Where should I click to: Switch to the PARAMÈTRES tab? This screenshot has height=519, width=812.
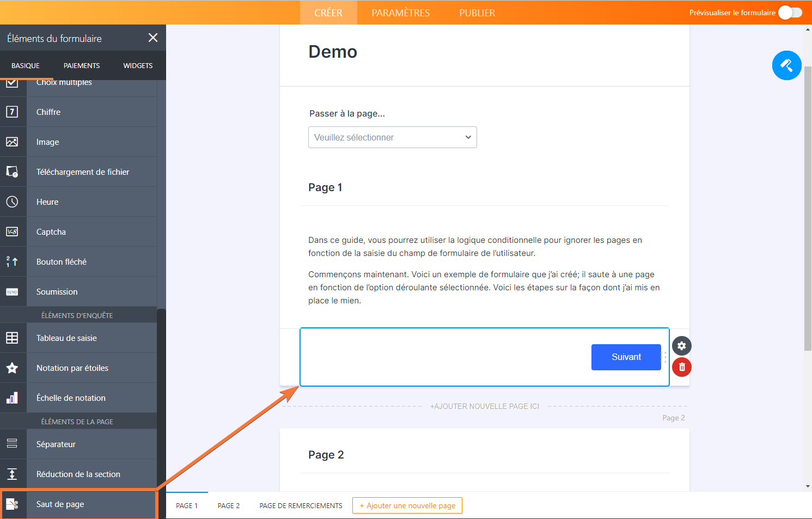(x=400, y=13)
